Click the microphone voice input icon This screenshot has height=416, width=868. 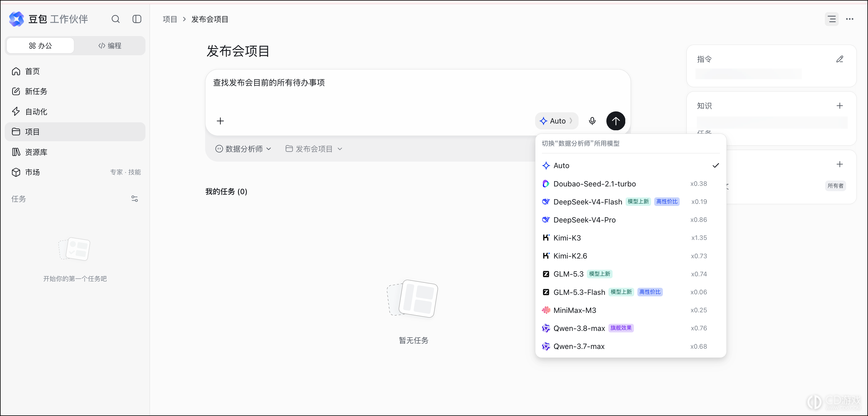(x=592, y=121)
